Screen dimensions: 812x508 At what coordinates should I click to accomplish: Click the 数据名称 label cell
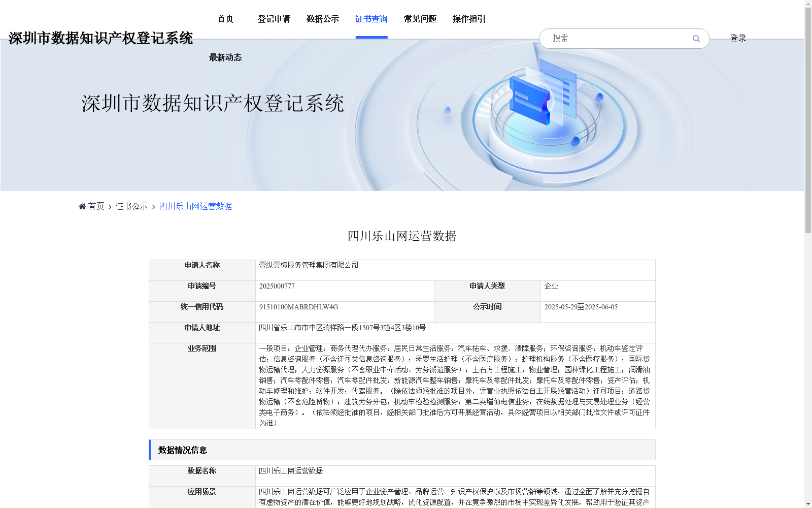[x=202, y=476]
